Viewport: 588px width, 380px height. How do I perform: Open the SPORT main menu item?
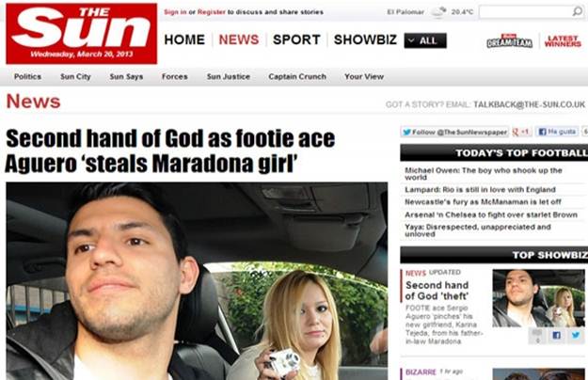296,40
